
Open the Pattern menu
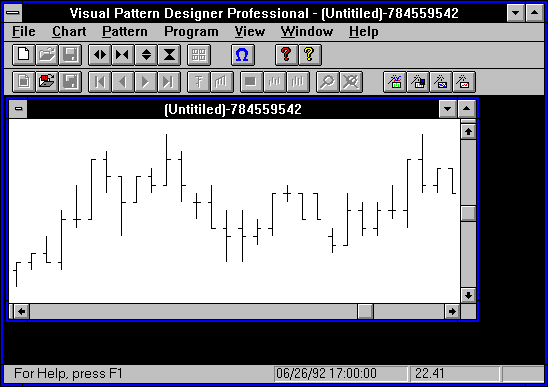coord(125,32)
